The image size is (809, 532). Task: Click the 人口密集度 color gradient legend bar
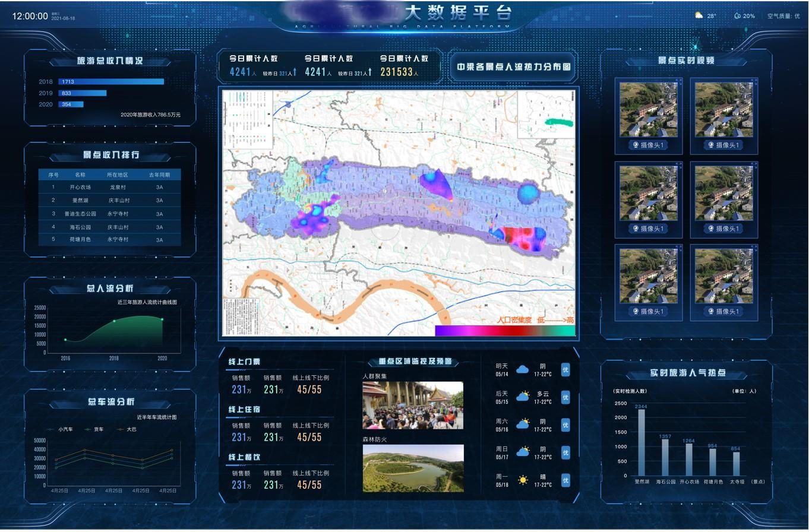(x=505, y=331)
